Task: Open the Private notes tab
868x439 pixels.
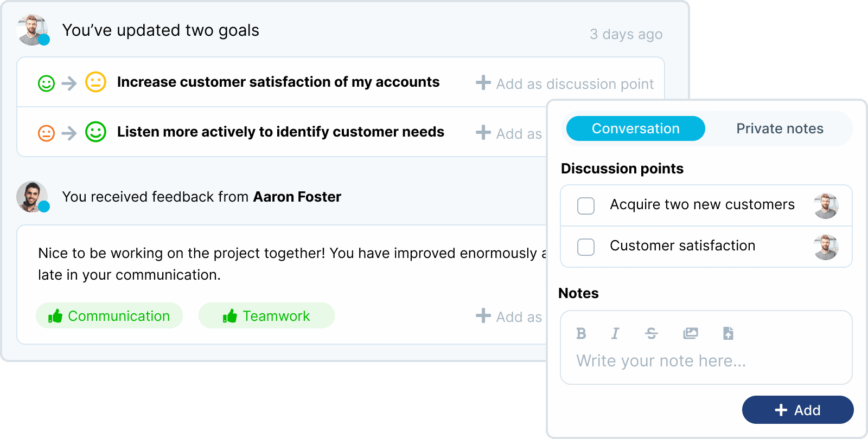Action: coord(780,128)
